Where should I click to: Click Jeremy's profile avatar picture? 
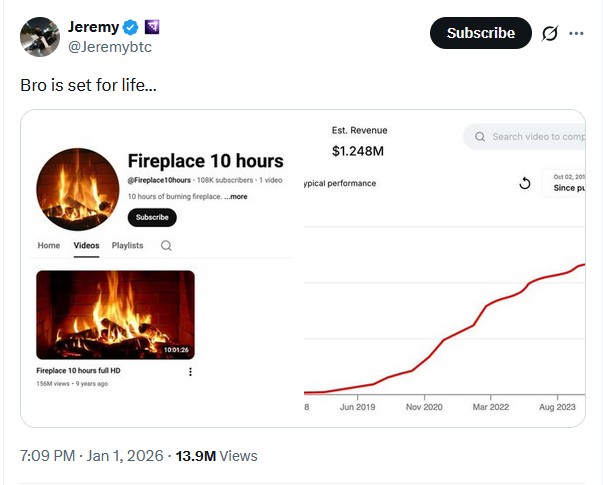40,35
